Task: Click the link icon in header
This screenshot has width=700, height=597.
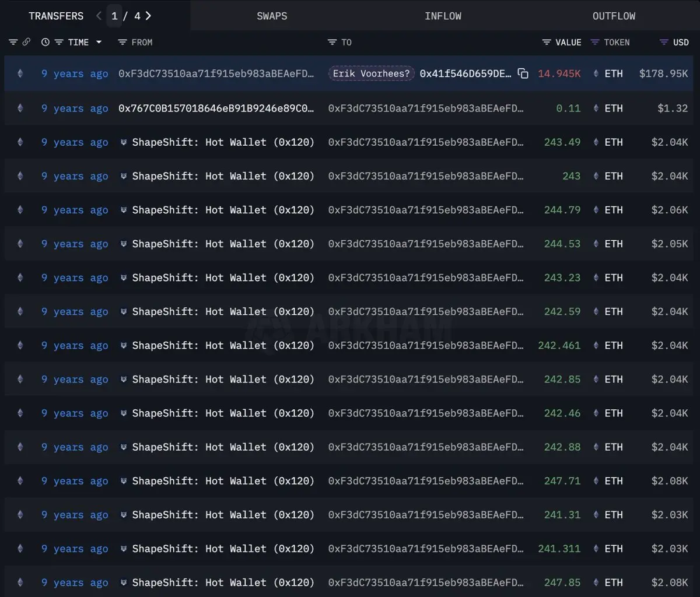Action: point(26,42)
